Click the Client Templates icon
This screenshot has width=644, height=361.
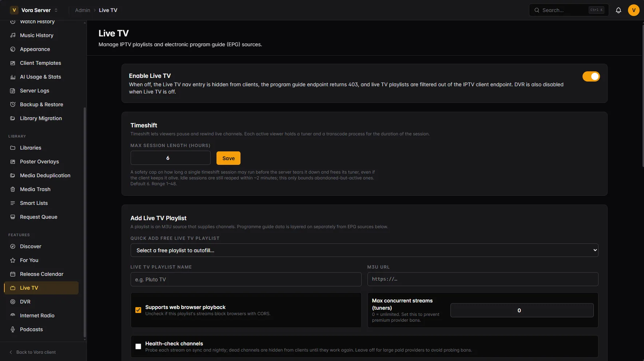point(13,63)
